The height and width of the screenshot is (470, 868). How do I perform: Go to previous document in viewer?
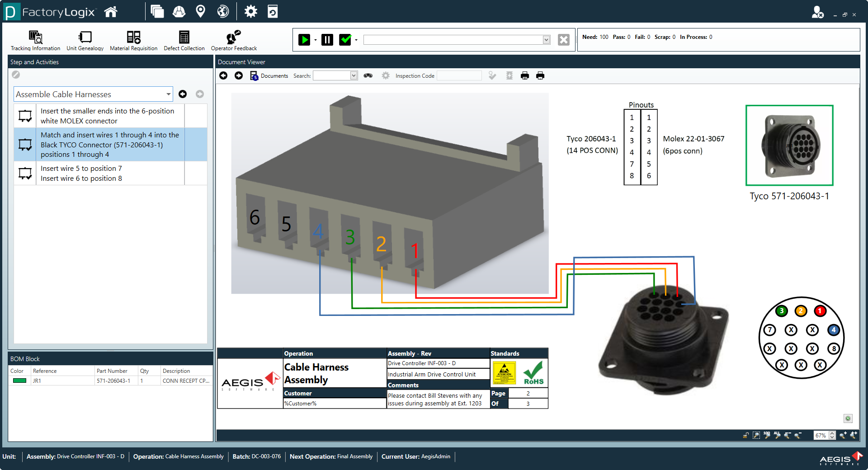(223, 75)
